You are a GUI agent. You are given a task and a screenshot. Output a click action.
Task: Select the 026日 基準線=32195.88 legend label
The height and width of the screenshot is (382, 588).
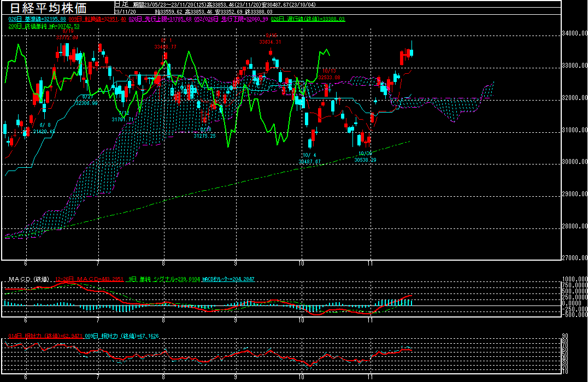tap(37, 19)
